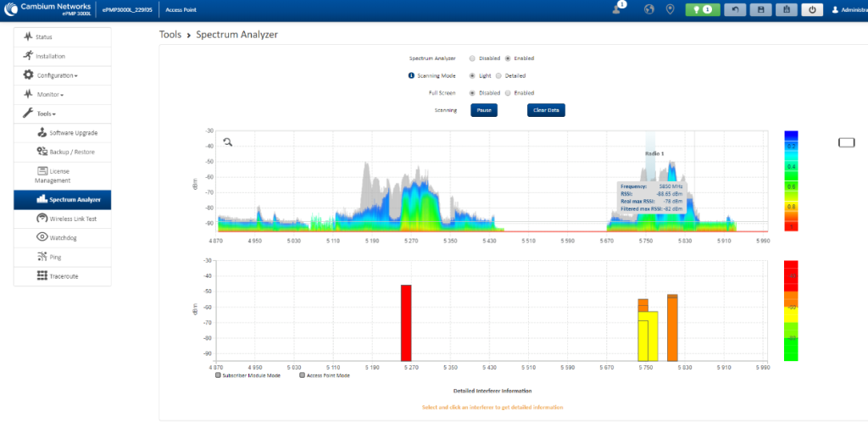Open the Administrator user menu

pyautogui.click(x=848, y=9)
